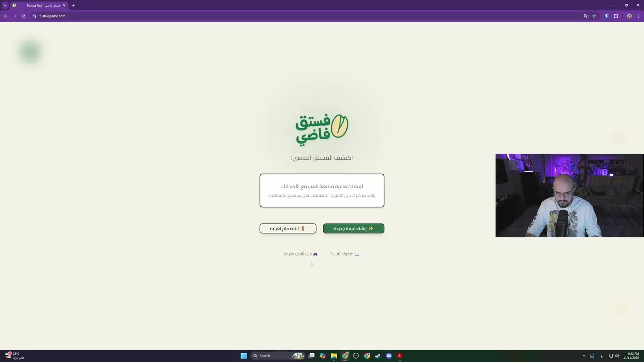
Task: Open the volume speaker tray icon
Action: pos(617,356)
